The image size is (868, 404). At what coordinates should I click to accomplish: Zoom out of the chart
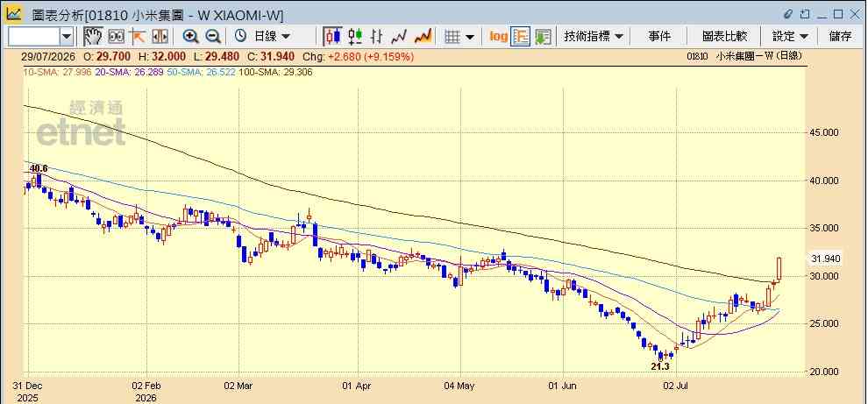[x=213, y=37]
